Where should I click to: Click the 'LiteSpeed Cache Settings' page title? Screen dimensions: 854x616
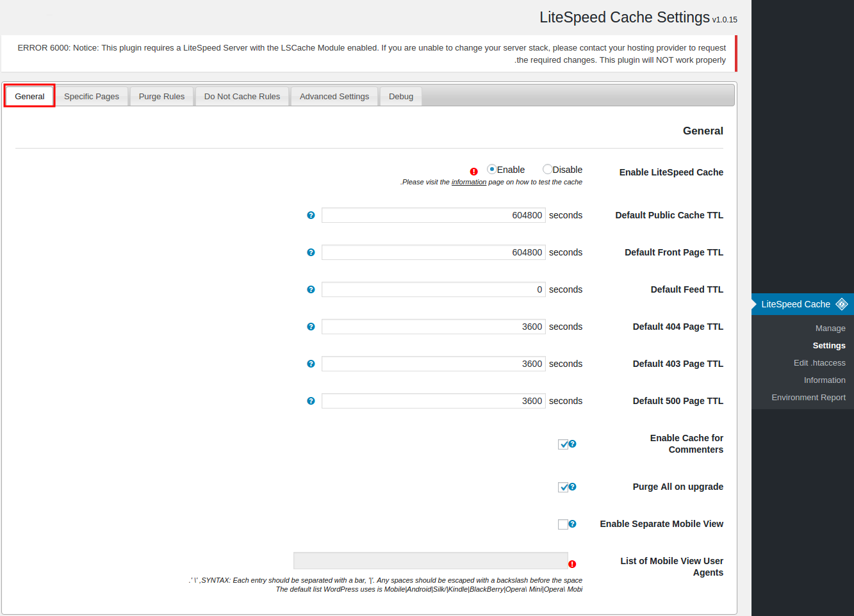625,17
